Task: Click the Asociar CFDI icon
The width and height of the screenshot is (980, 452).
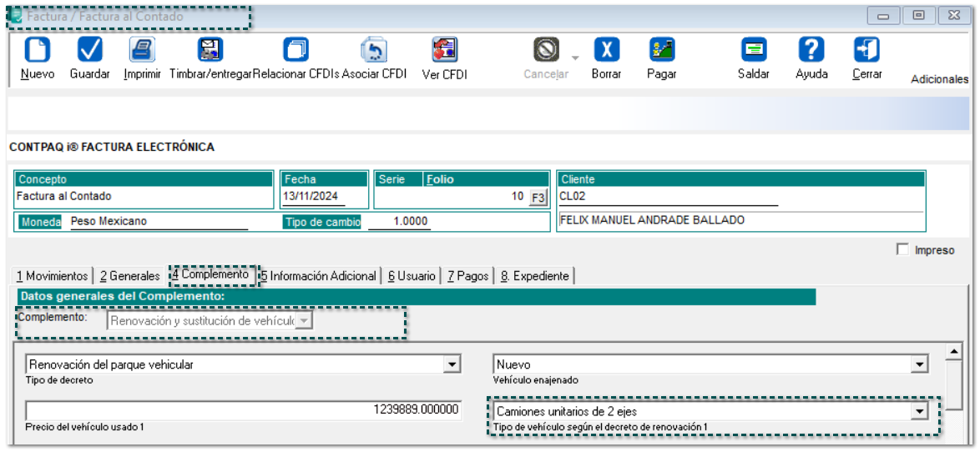Action: pyautogui.click(x=373, y=51)
